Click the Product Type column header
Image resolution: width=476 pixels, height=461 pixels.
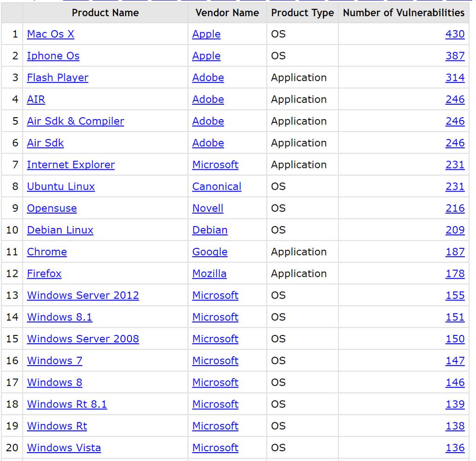coord(302,13)
